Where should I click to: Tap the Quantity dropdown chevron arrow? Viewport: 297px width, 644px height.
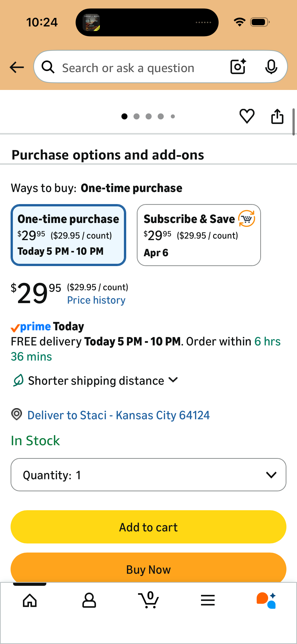271,475
